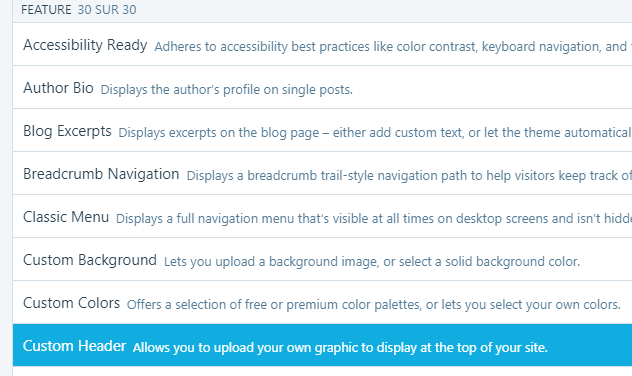Choose the Author Bio feature
This screenshot has height=376, width=632.
click(x=322, y=87)
